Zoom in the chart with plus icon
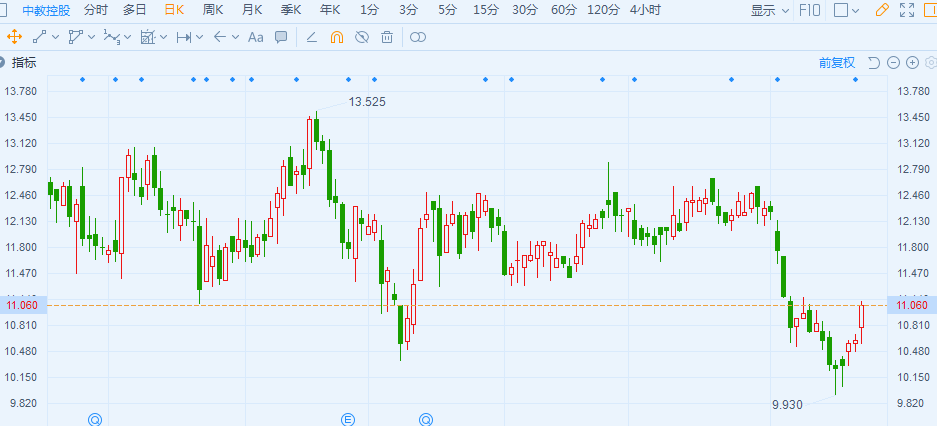The height and width of the screenshot is (426, 937). pos(912,63)
